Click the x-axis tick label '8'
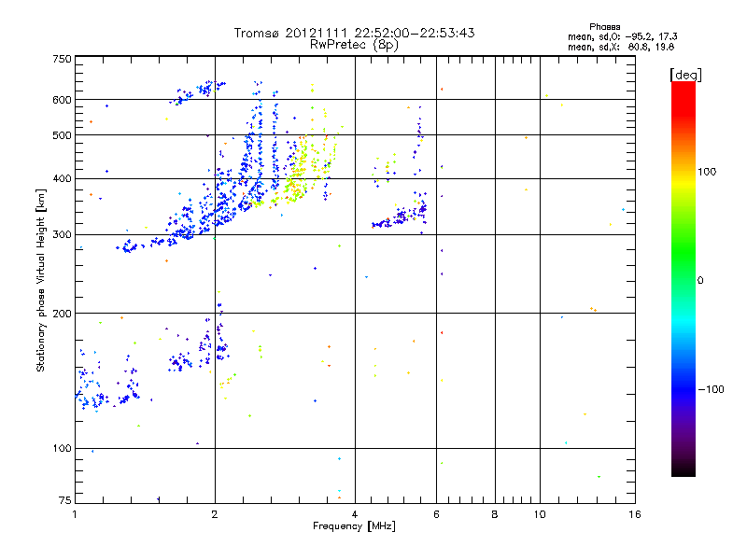 tap(495, 514)
